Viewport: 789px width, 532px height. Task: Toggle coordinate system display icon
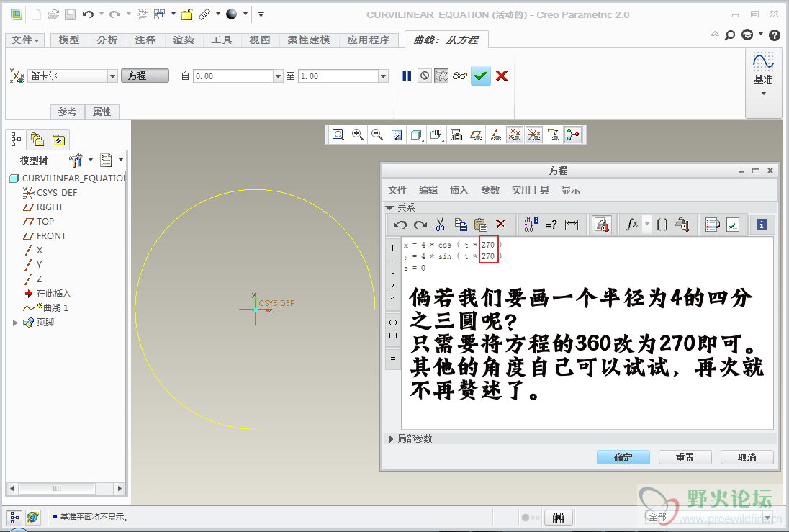[534, 135]
